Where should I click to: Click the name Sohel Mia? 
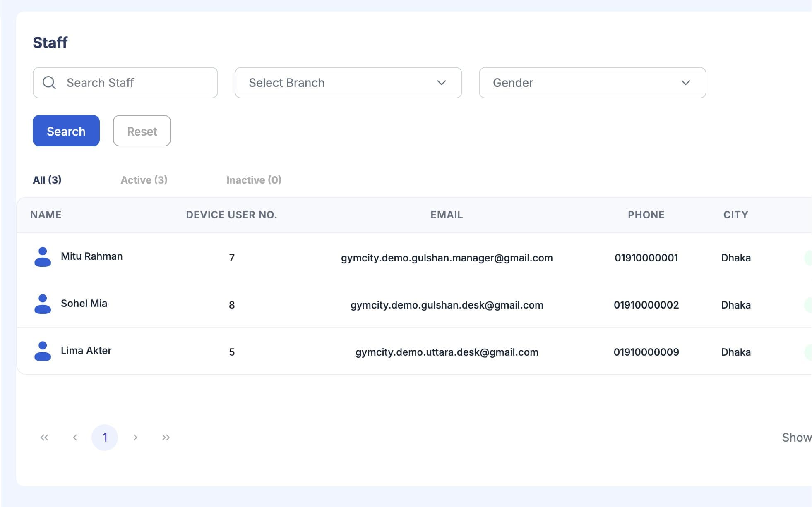click(84, 304)
